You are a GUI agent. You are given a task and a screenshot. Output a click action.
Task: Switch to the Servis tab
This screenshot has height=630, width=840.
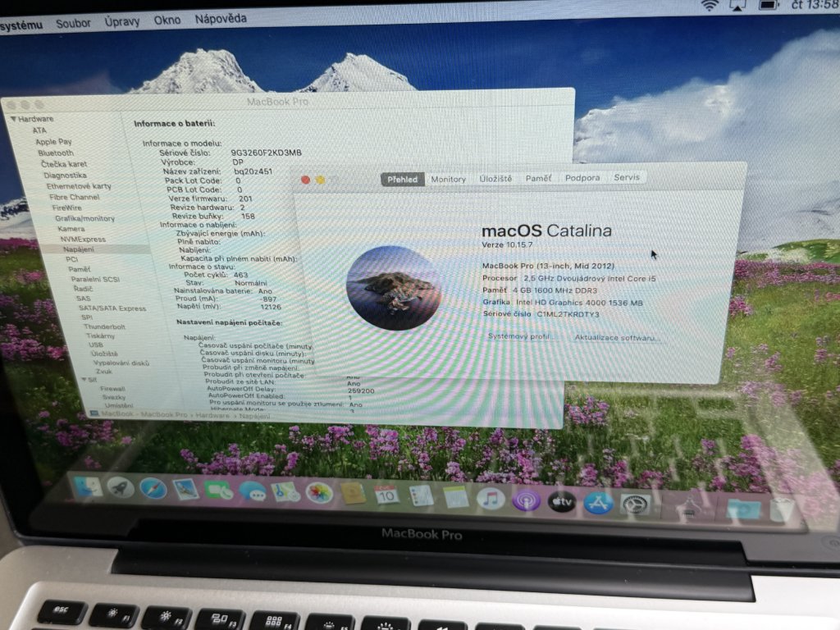[626, 177]
